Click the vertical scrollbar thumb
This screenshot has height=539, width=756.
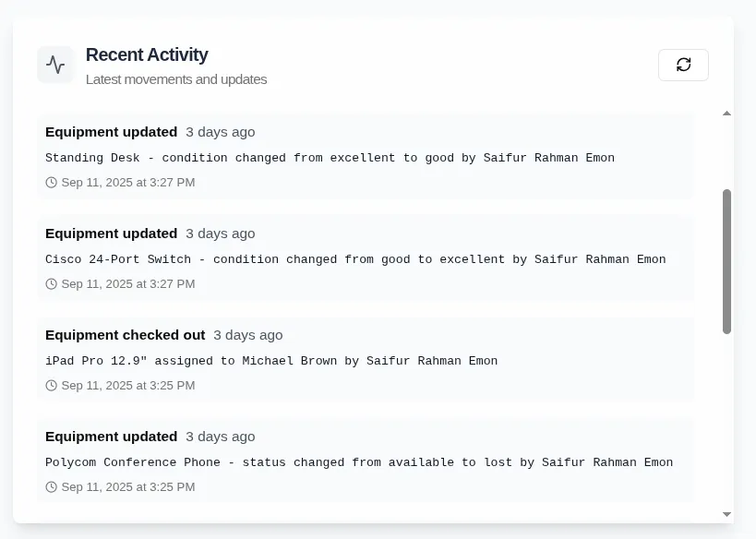tap(726, 261)
